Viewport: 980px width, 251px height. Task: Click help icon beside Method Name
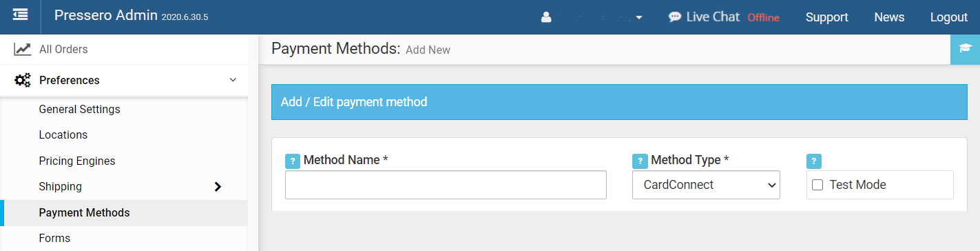pos(293,161)
